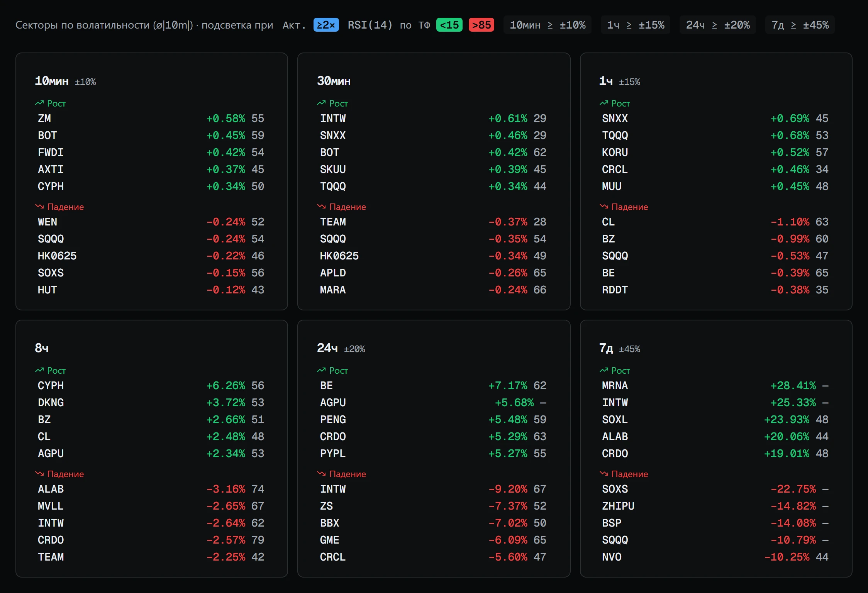Click the rising trend icon in 30мин panel
868x593 pixels.
point(321,103)
